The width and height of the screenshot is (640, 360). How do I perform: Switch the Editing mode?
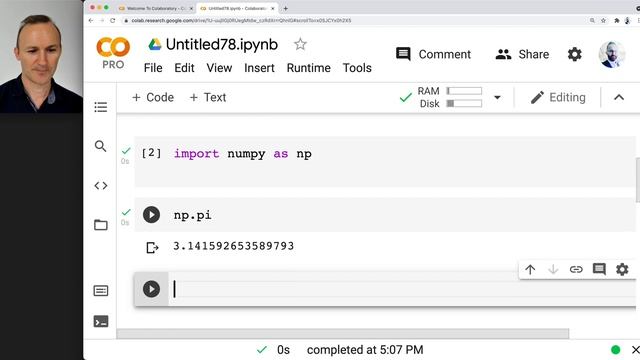pos(558,98)
